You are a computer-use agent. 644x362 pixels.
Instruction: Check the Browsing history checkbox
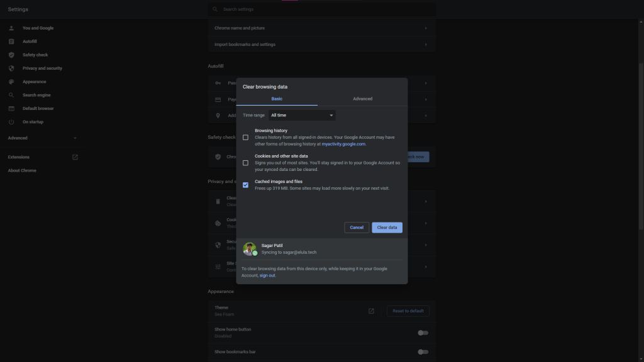(246, 138)
